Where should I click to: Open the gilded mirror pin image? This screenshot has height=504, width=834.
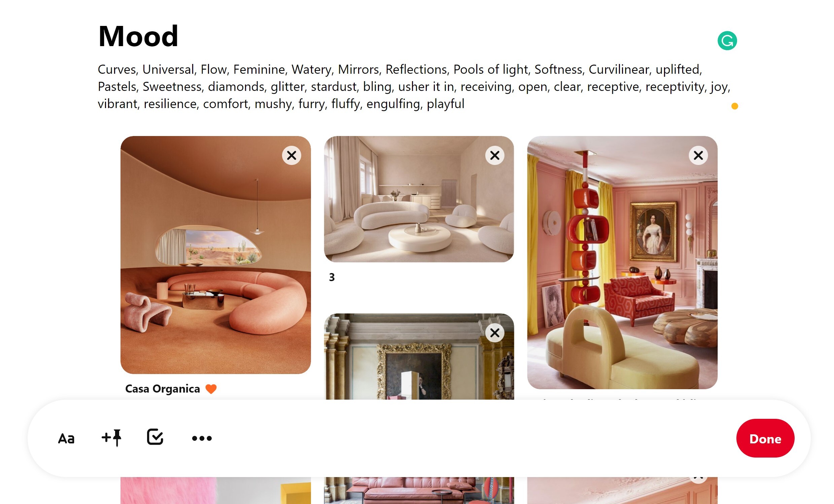coord(419,357)
